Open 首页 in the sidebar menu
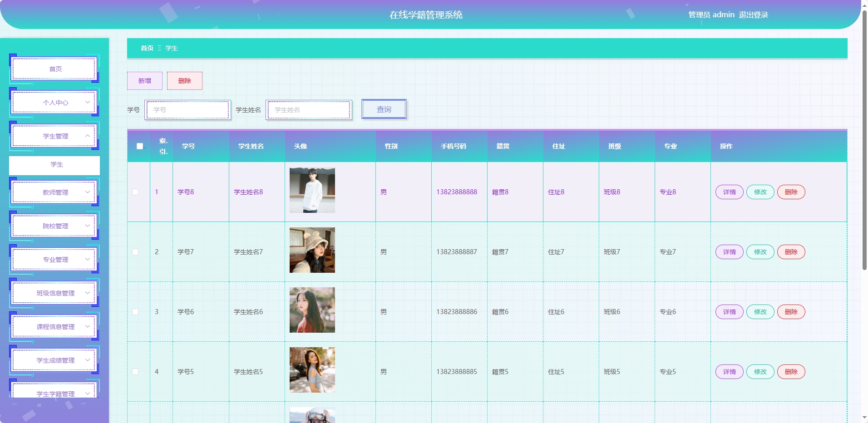Viewport: 868px width, 423px height. pos(54,69)
